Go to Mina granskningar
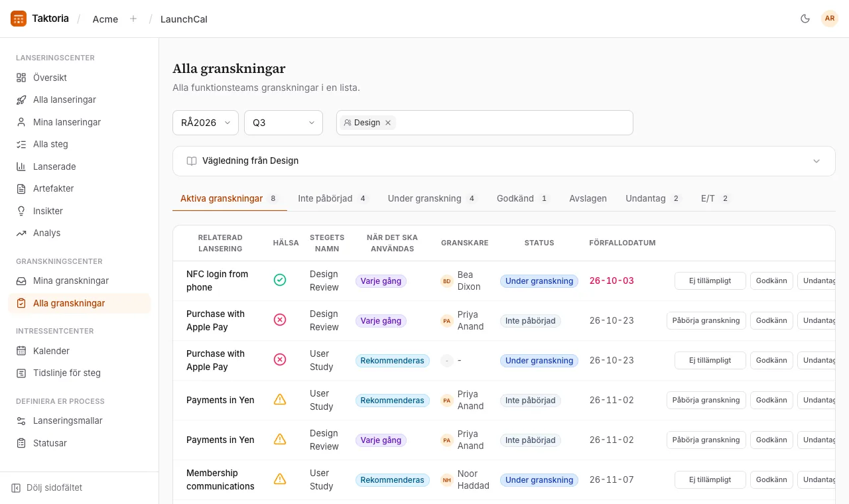The width and height of the screenshot is (849, 504). [80, 281]
